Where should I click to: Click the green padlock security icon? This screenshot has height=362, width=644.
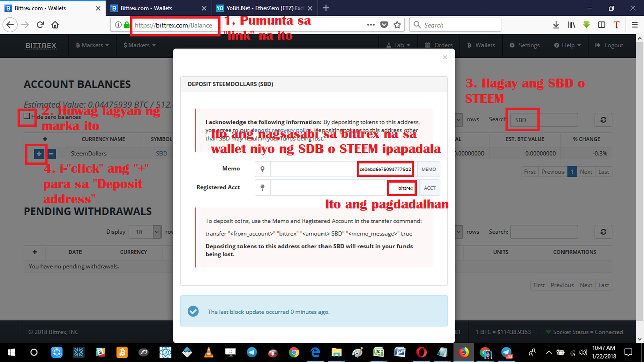[x=126, y=25]
